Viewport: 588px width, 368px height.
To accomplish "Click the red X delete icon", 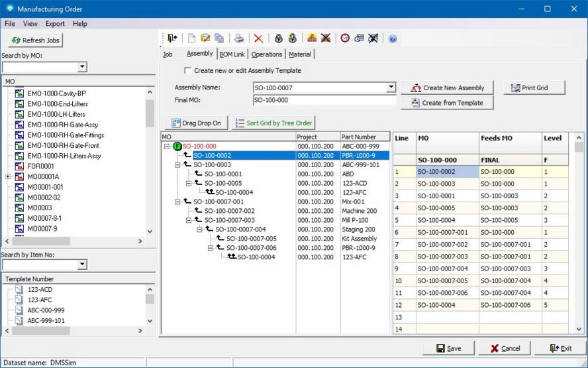I will [x=258, y=38].
